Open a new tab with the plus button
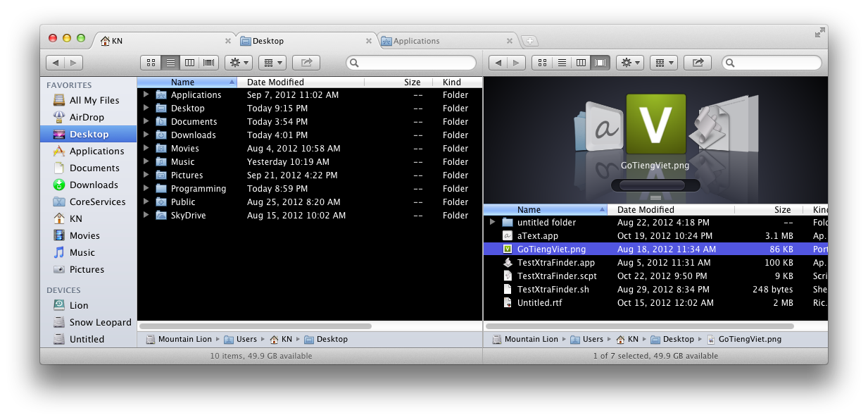 pos(529,41)
